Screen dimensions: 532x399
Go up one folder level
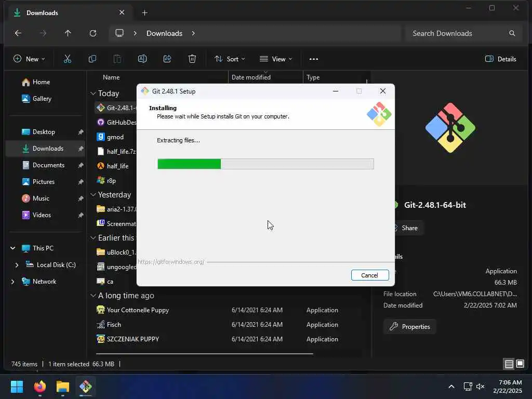tap(68, 33)
